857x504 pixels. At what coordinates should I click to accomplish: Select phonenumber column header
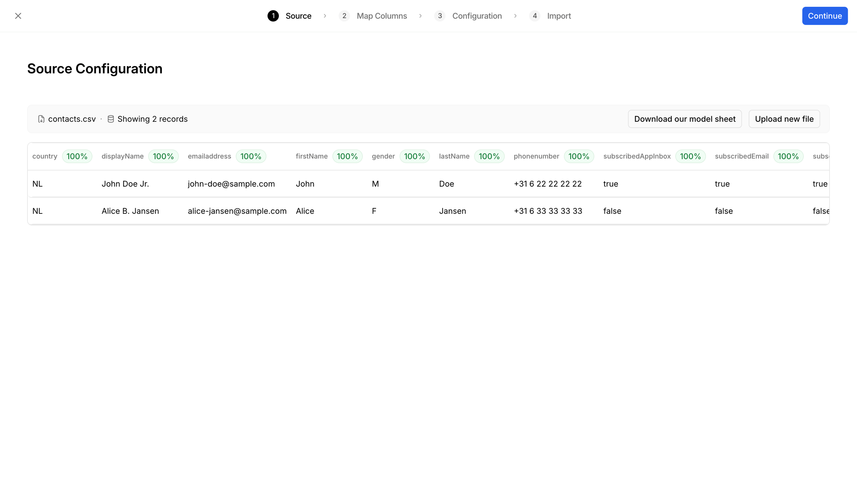pos(536,156)
